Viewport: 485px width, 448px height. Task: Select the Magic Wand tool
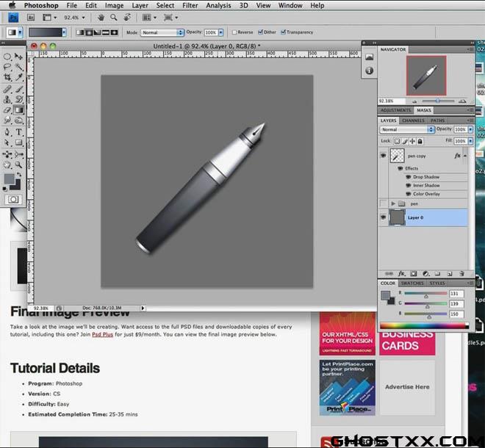coord(19,67)
